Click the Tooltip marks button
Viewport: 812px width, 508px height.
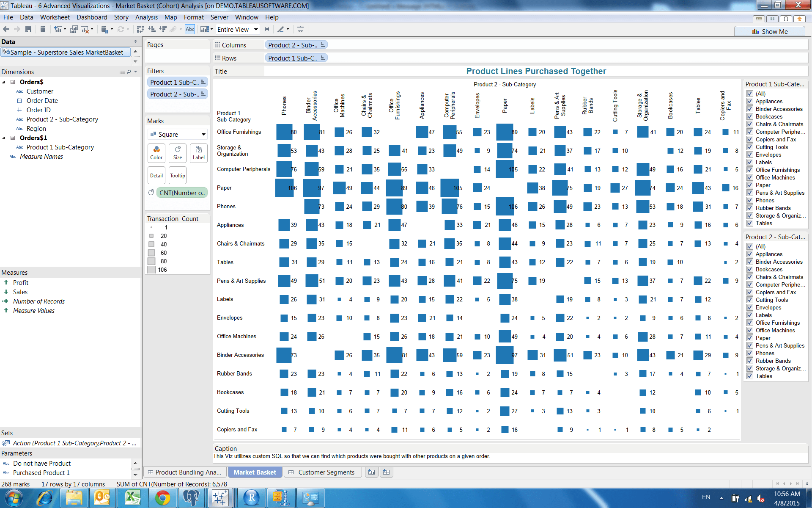click(x=178, y=176)
